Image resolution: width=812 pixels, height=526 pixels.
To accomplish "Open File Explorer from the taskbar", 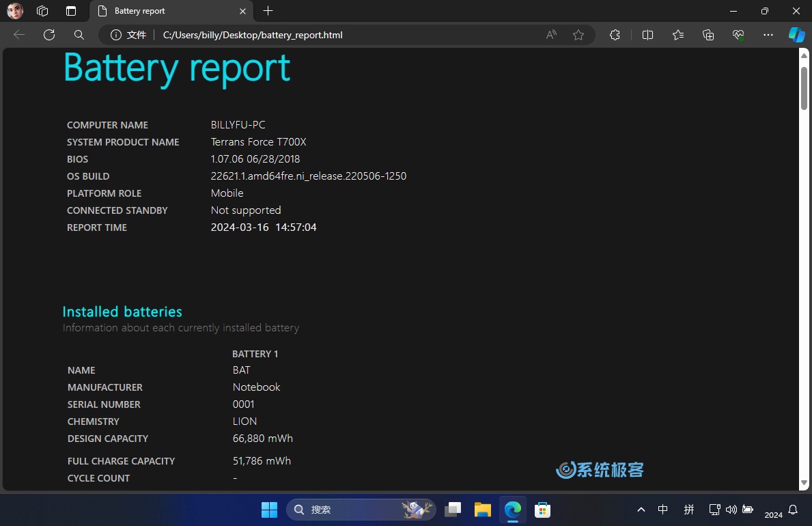I will (483, 510).
